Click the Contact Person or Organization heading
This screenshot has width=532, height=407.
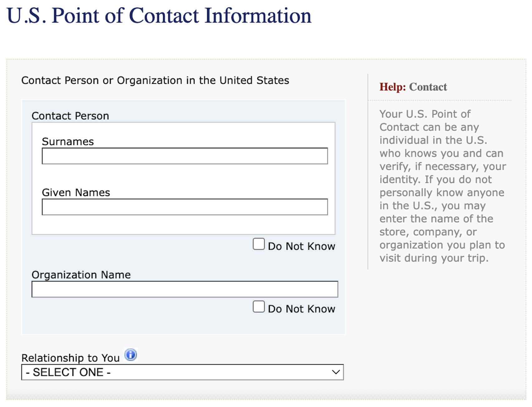click(x=155, y=80)
